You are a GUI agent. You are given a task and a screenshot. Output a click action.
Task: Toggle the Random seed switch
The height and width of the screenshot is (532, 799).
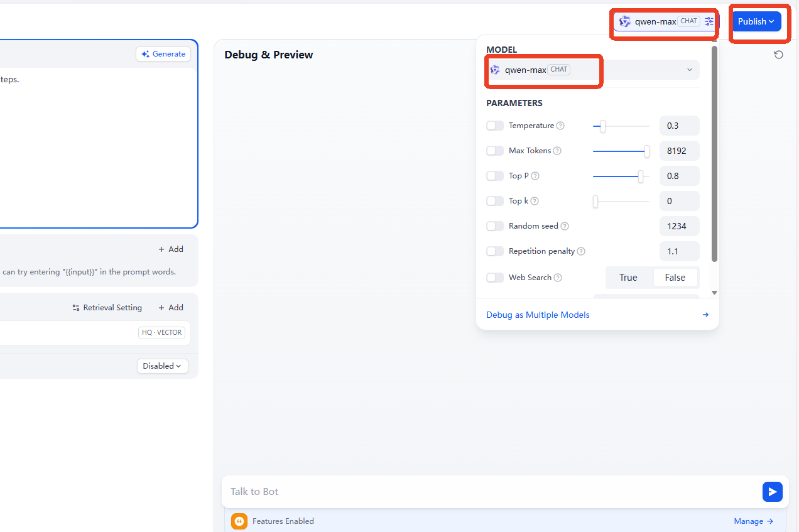click(495, 226)
